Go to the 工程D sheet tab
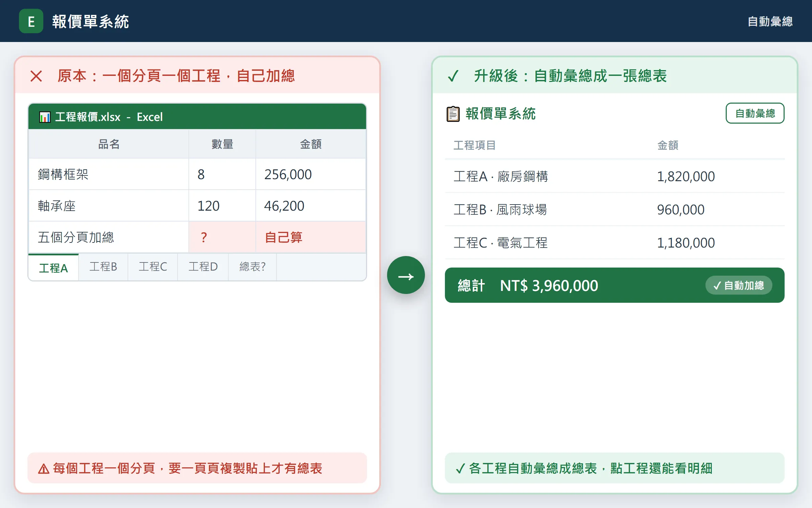Screen dimensions: 812x508 click(x=203, y=267)
